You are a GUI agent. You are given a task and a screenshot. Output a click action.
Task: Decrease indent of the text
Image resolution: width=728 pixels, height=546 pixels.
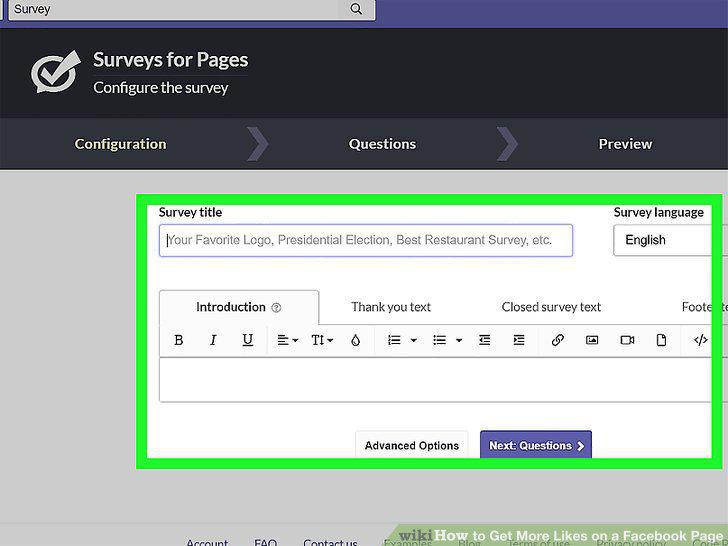pos(485,340)
